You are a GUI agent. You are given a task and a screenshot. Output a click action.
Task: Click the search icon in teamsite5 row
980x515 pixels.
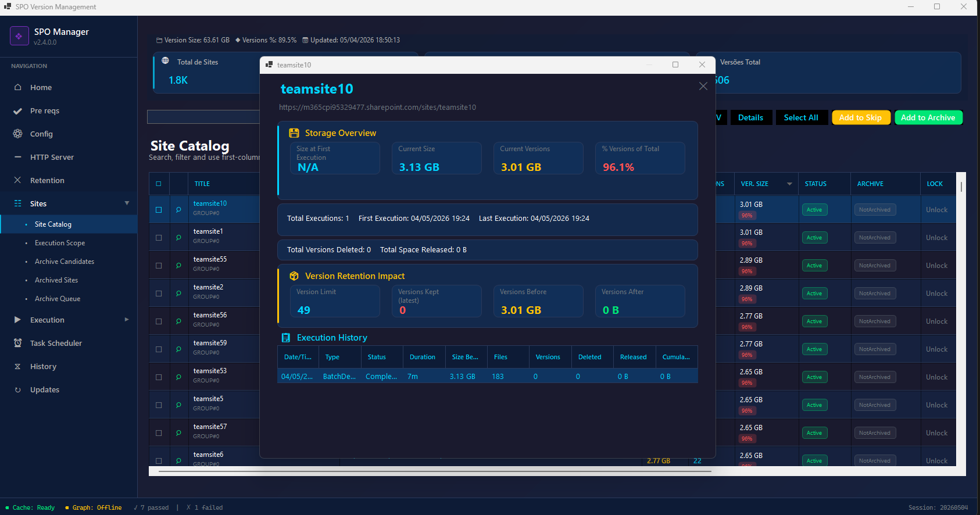coord(178,405)
